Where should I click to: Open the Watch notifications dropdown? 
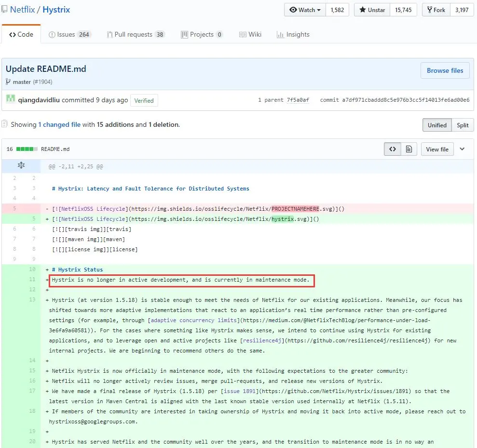pos(305,10)
